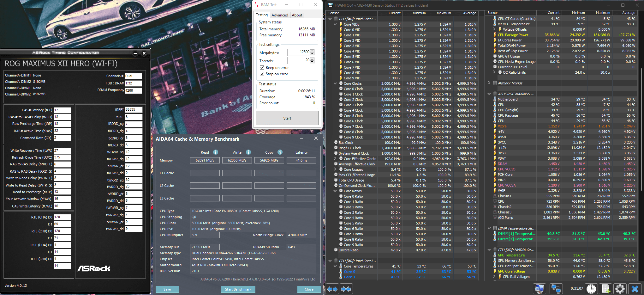Start logging with the sheet plus icon
Viewport: 644px width, 295px height.
point(605,289)
